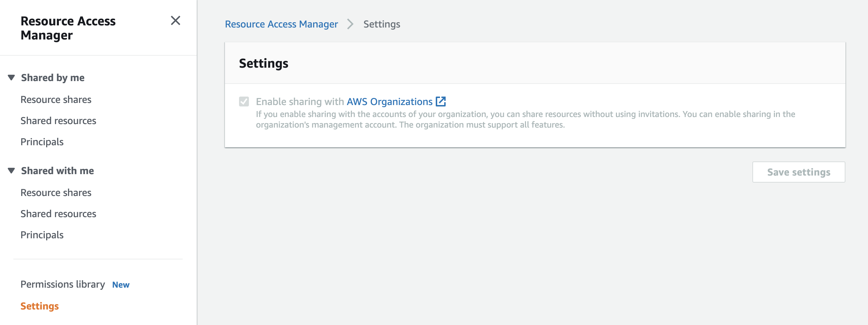Click the New badge beside Permissions library

click(121, 285)
